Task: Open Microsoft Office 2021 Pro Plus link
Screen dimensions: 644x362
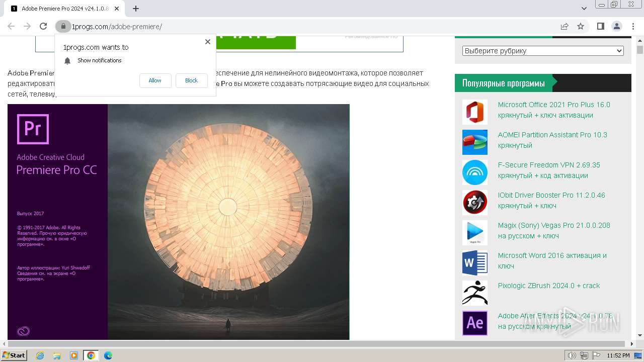Action: pyautogui.click(x=554, y=110)
